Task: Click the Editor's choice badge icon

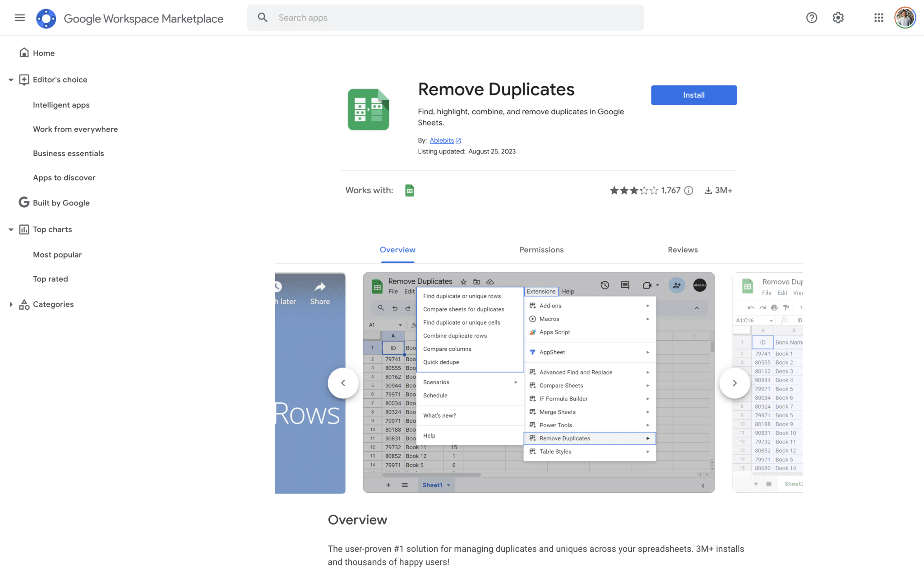Action: click(24, 80)
